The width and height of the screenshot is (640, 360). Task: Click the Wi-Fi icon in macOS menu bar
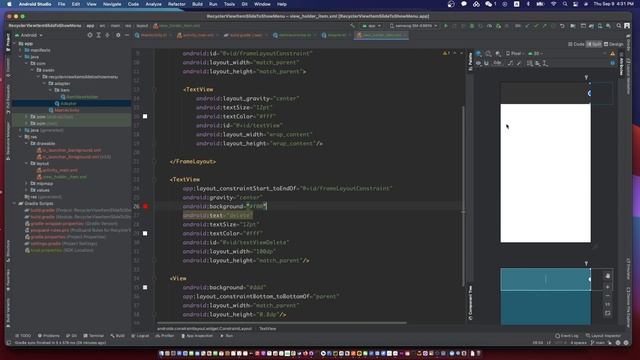[553, 4]
